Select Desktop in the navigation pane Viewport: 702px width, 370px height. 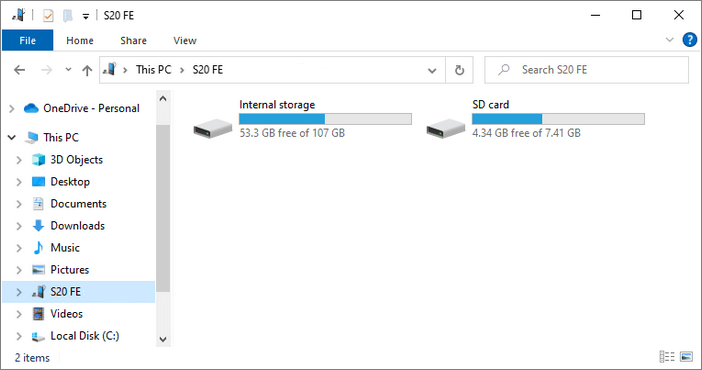(x=70, y=182)
